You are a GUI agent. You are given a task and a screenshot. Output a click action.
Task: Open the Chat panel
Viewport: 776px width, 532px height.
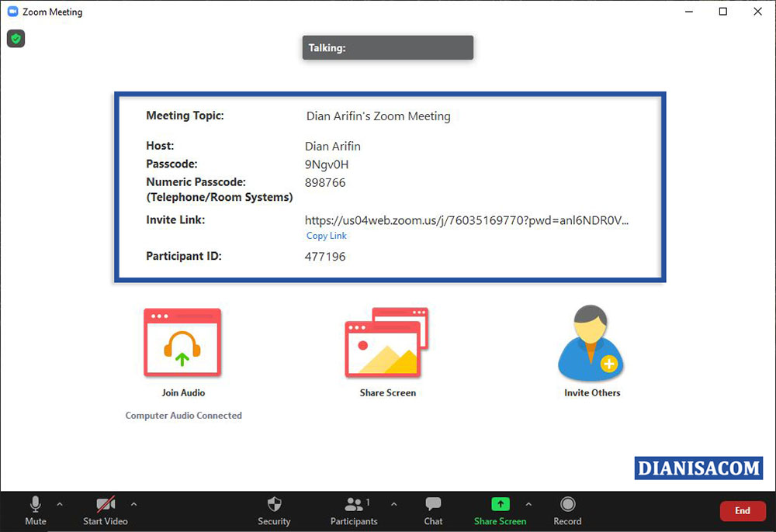tap(433, 510)
